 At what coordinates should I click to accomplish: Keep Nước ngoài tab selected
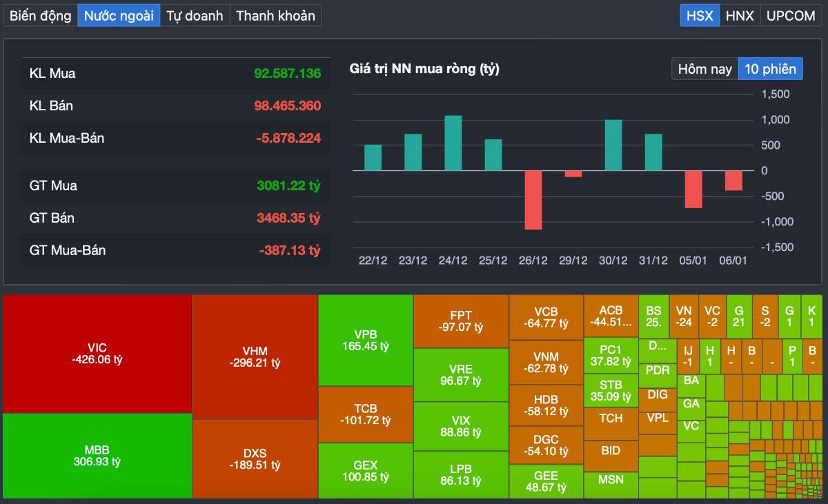[x=119, y=14]
